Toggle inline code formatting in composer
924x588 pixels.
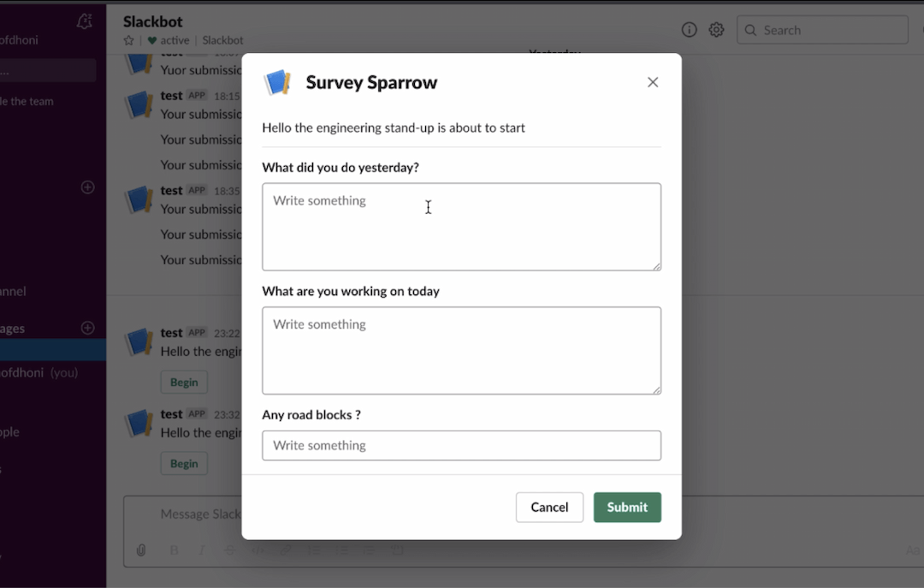pos(258,550)
